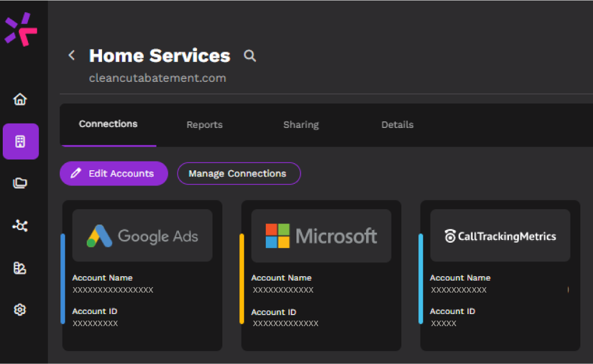This screenshot has width=593, height=364.
Task: Click Account Name label in Microsoft card
Action: (281, 278)
